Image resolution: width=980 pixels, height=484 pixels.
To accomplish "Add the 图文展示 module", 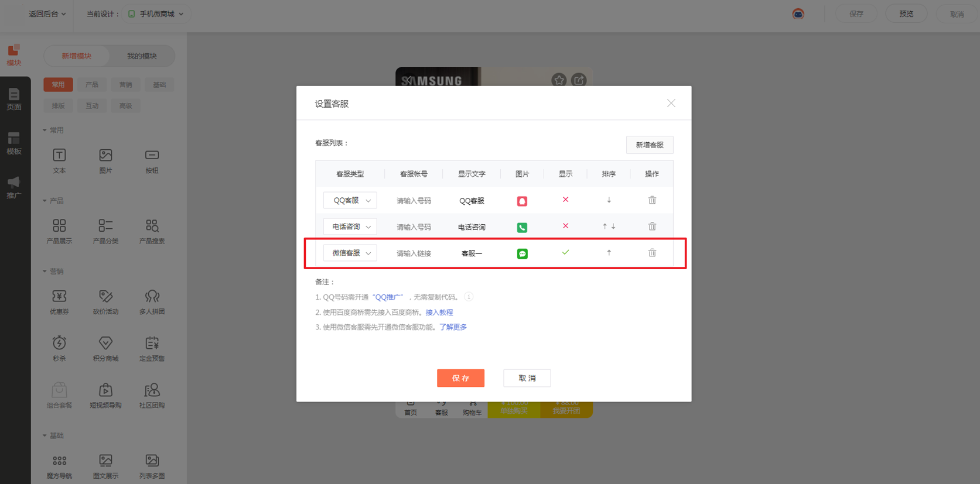I will [105, 466].
